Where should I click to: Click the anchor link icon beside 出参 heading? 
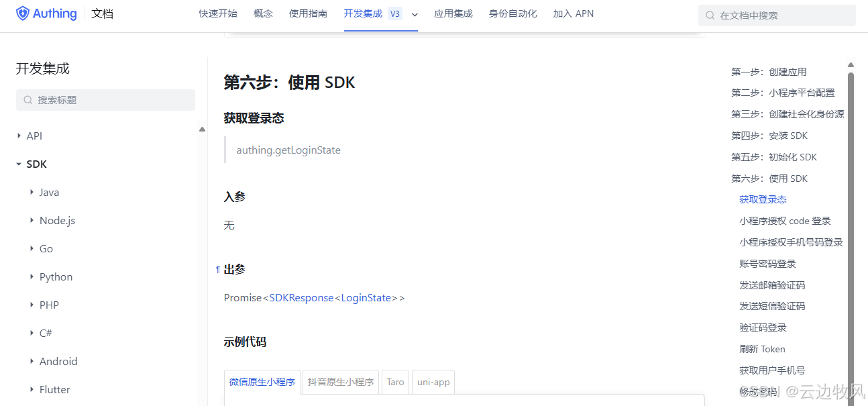217,268
